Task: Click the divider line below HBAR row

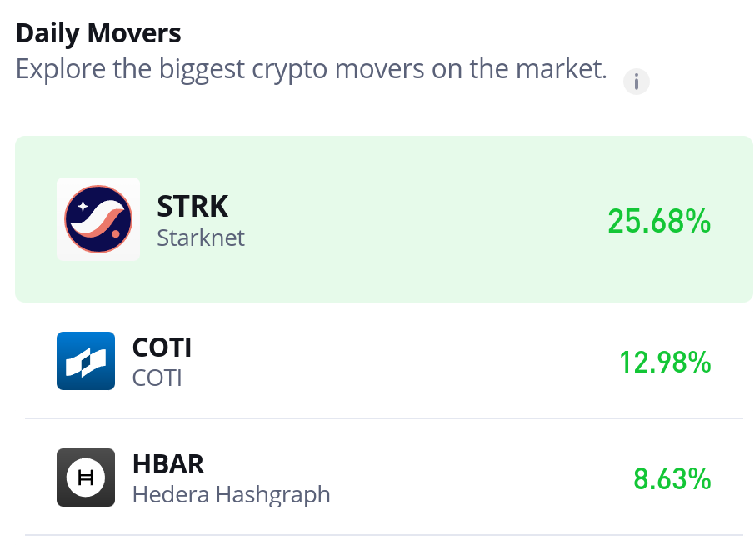Action: click(384, 535)
